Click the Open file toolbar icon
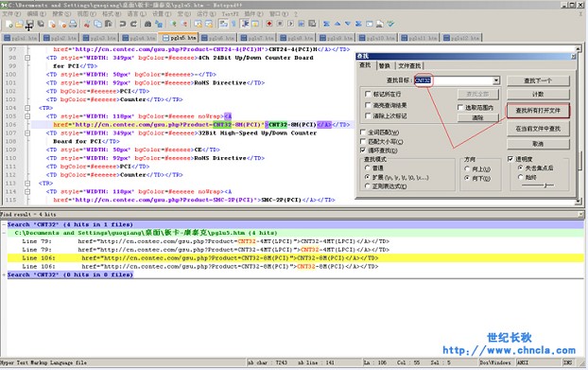The width and height of the screenshot is (588, 370). (x=19, y=24)
